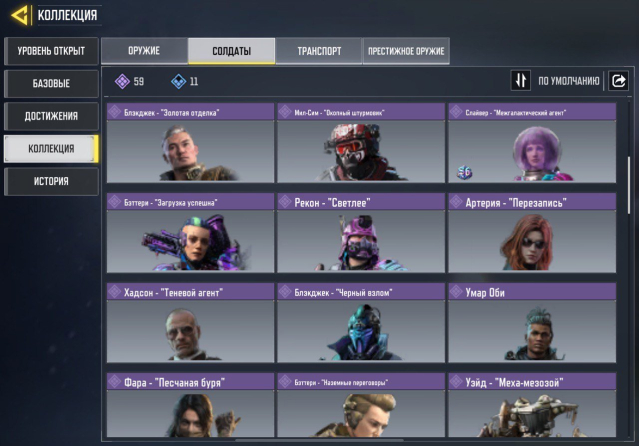Open the ПО УМОЛЧАНИЮ sorting dropdown
Viewport: 639px width, 446px height.
568,81
